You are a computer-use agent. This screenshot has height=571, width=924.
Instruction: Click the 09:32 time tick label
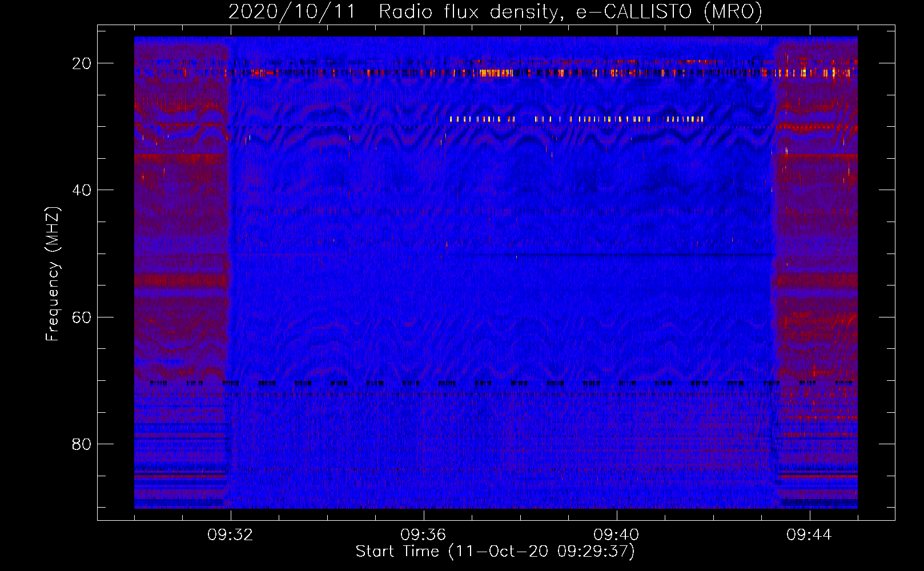(x=231, y=535)
